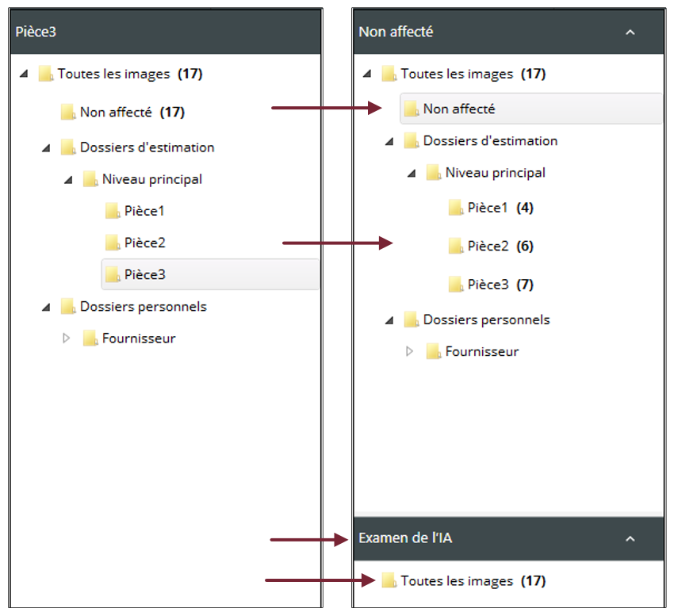Expand the Fournisseur folder in left panel
Screen dimensions: 674x616
[67, 339]
